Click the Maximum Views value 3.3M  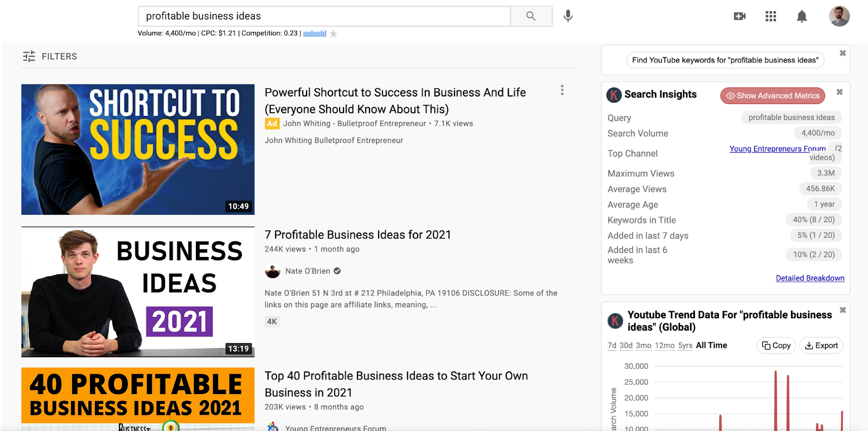(826, 173)
